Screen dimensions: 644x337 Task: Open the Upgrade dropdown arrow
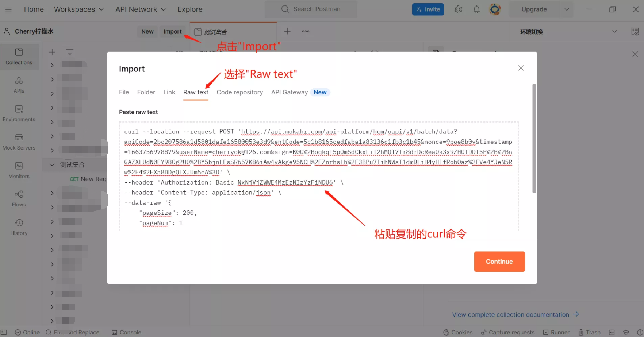click(x=567, y=9)
